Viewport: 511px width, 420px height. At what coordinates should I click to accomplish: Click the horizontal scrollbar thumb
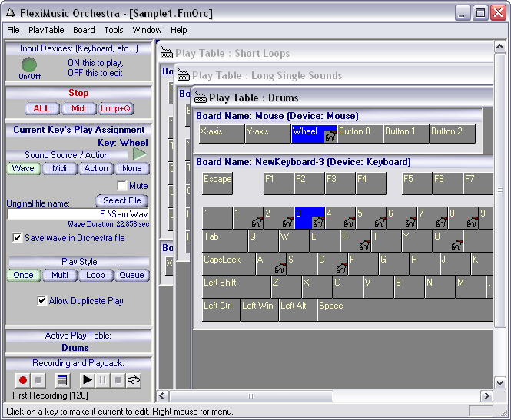[251, 396]
